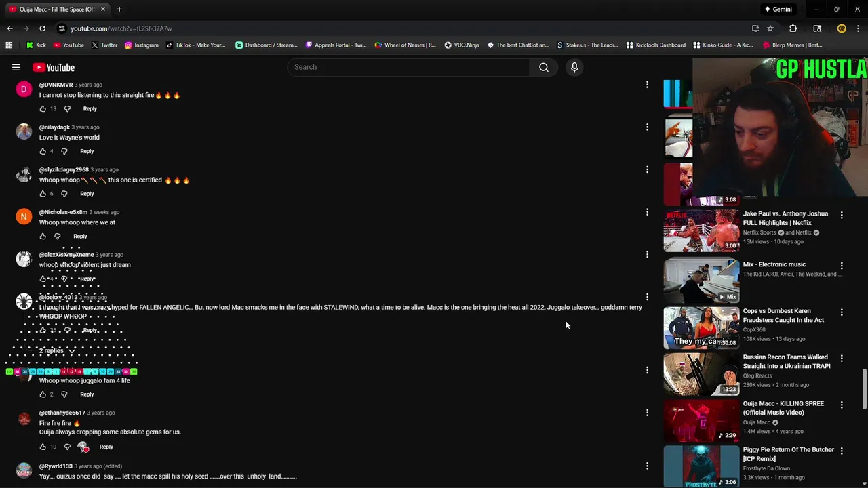Like the @Nicholas-e5x8m comment
The width and height of the screenshot is (868, 488).
tap(43, 236)
